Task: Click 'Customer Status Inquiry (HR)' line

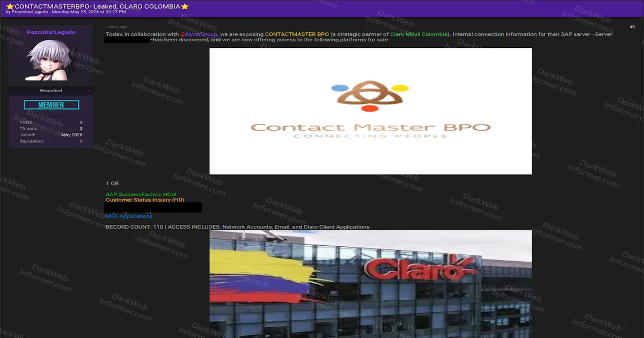Action: (145, 200)
